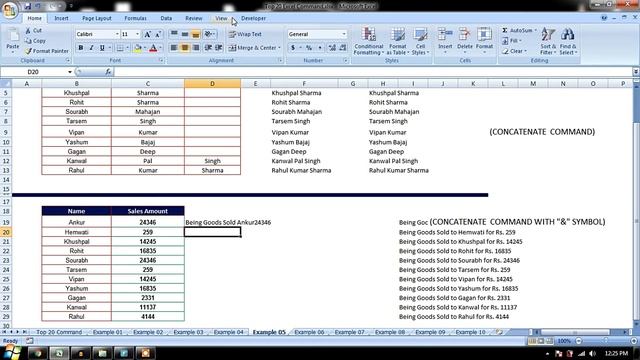Switch to the Data tab
The height and width of the screenshot is (360, 640).
tap(166, 18)
